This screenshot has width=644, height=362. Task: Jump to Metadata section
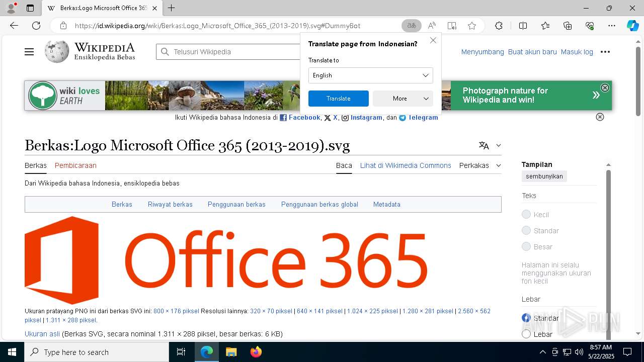tap(387, 205)
